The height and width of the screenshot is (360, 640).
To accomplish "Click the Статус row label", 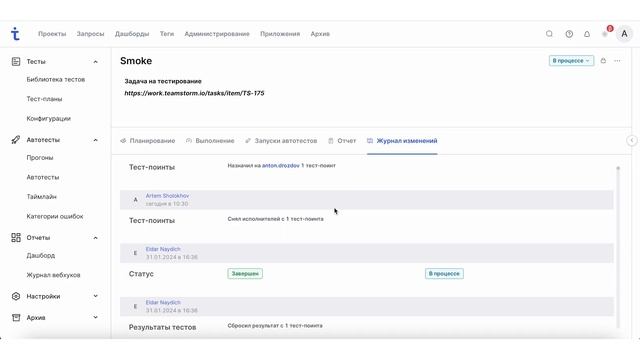I will (141, 274).
